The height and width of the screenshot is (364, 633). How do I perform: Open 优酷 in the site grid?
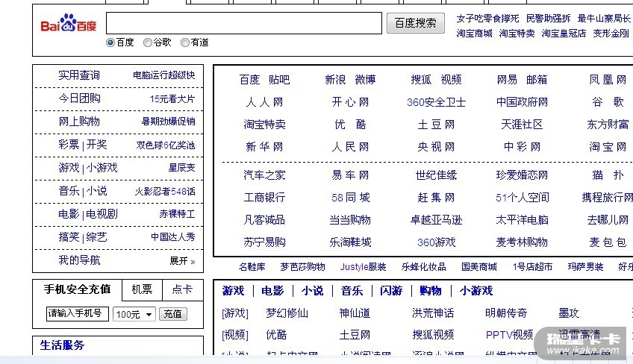click(350, 125)
